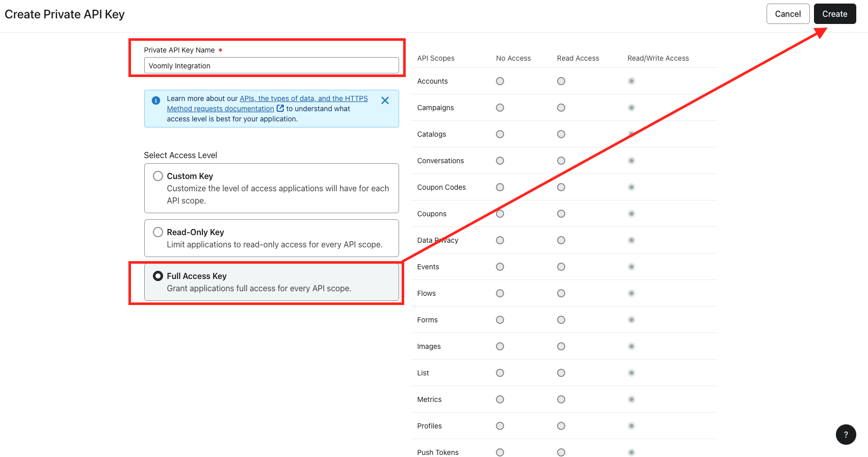Set Conversations to Read/Write Access

(632, 161)
